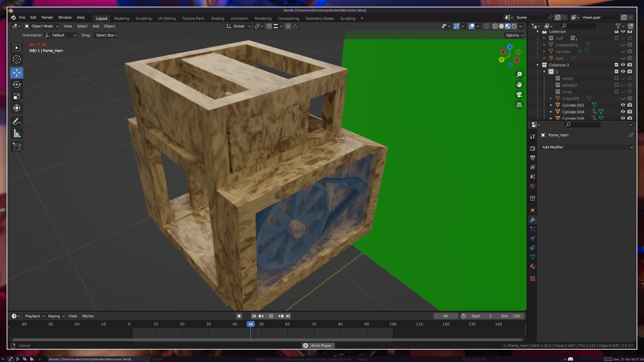Uncheck the Collection 2 exclude checkbox

pyautogui.click(x=616, y=65)
